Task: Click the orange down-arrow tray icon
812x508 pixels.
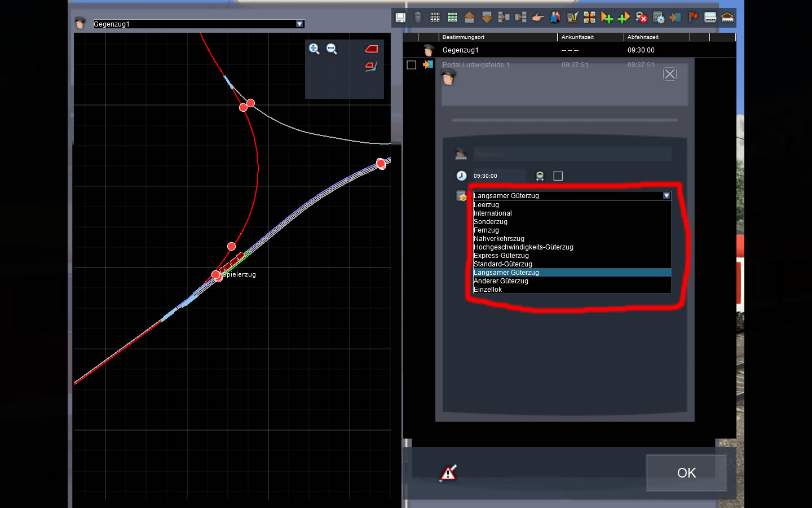Action: tap(487, 17)
